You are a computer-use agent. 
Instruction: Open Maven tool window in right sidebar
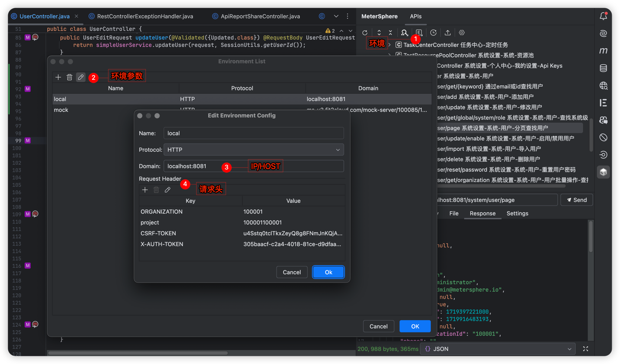(x=603, y=51)
